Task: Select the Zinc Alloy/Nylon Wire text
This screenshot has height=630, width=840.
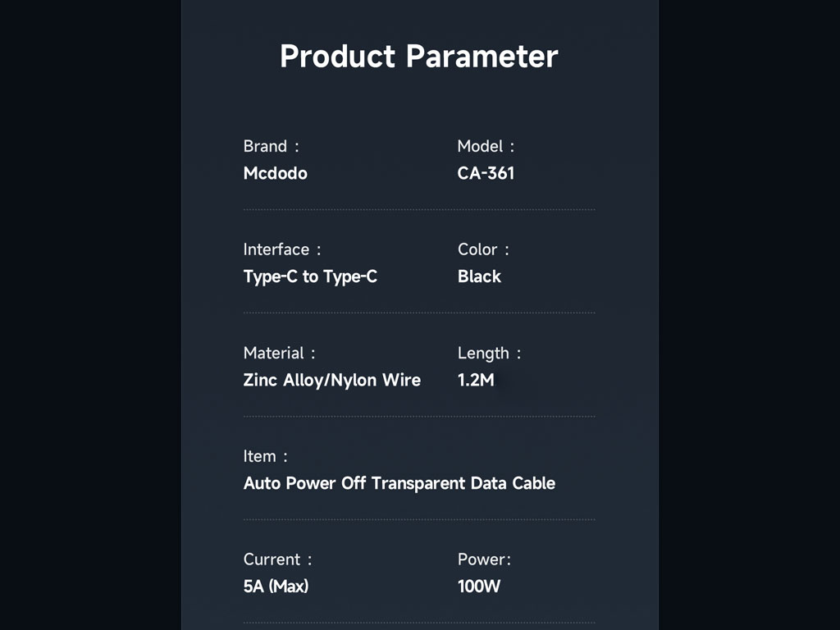Action: point(332,380)
